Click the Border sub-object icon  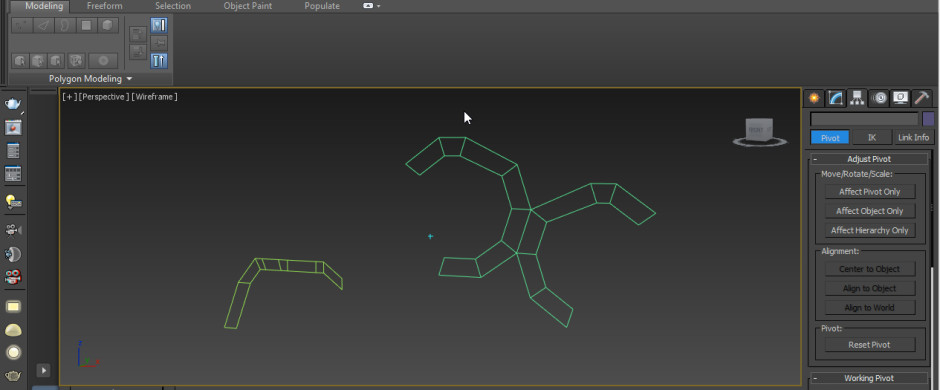[x=65, y=25]
